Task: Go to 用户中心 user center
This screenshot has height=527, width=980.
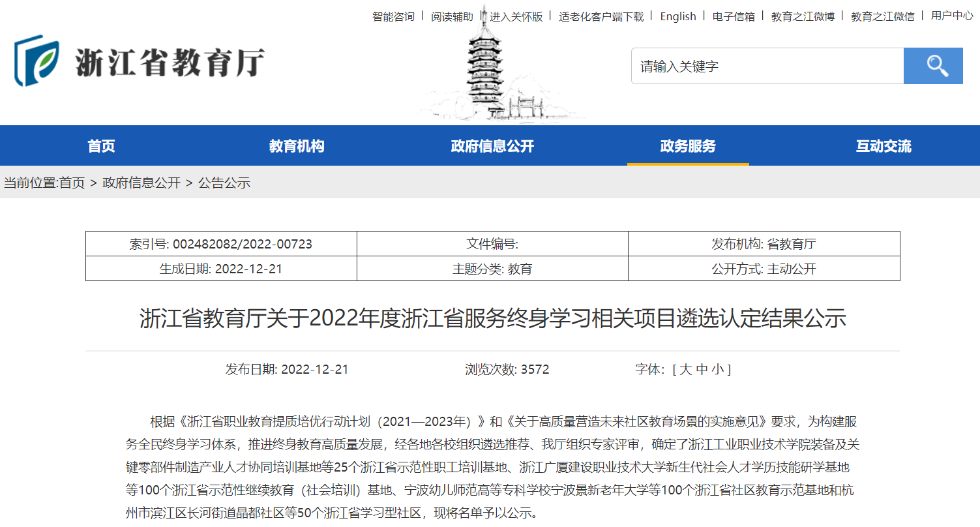Action: [952, 16]
